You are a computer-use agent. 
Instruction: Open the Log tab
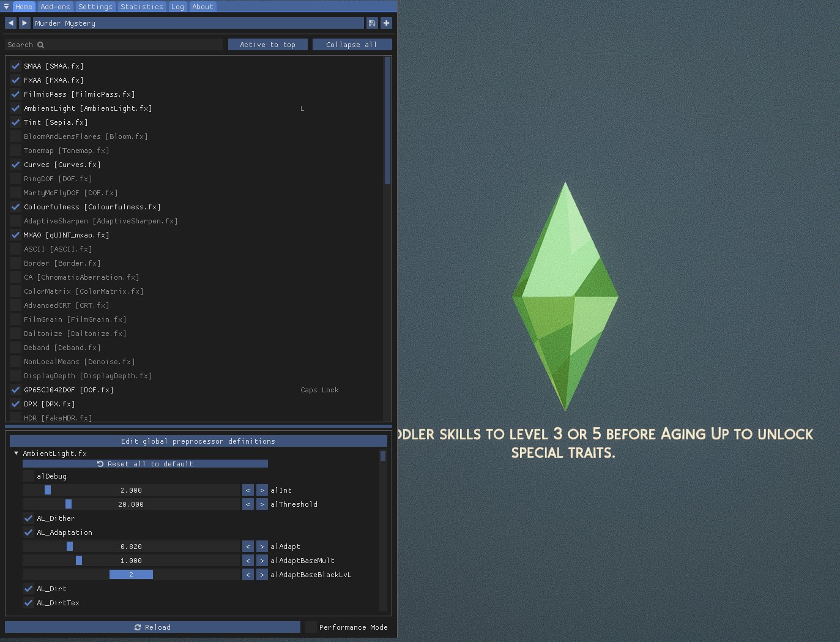click(x=177, y=7)
